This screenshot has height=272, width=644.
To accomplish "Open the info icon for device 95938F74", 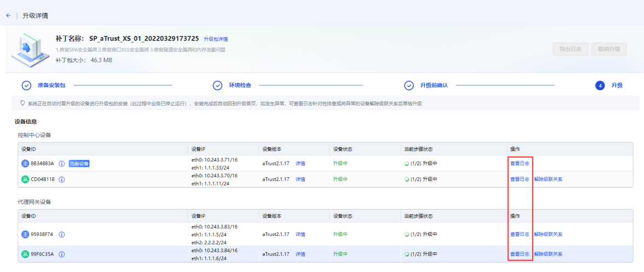I will (x=62, y=235).
